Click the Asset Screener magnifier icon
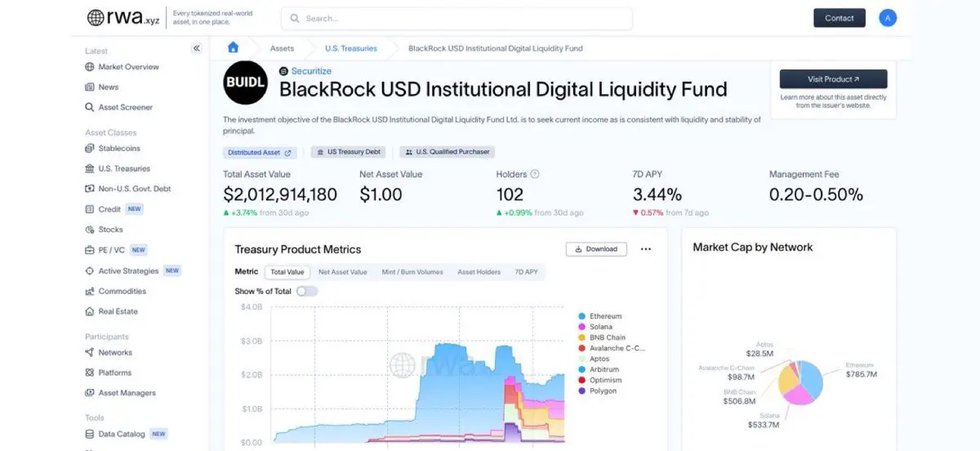980x451 pixels. [x=90, y=108]
